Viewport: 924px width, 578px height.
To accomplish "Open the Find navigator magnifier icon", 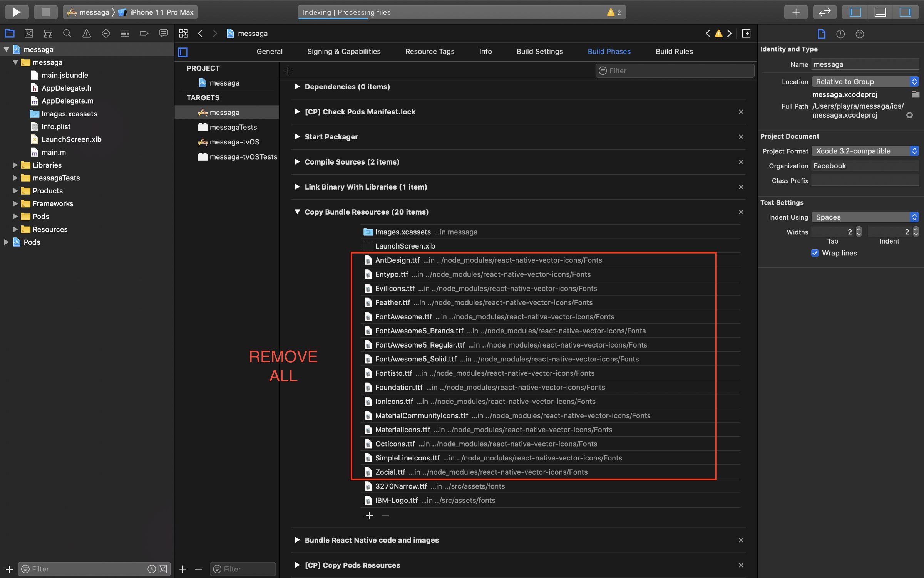I will pyautogui.click(x=67, y=34).
